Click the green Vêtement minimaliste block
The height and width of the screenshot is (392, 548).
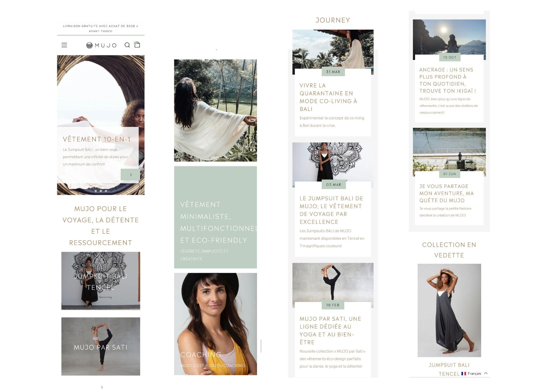point(215,217)
